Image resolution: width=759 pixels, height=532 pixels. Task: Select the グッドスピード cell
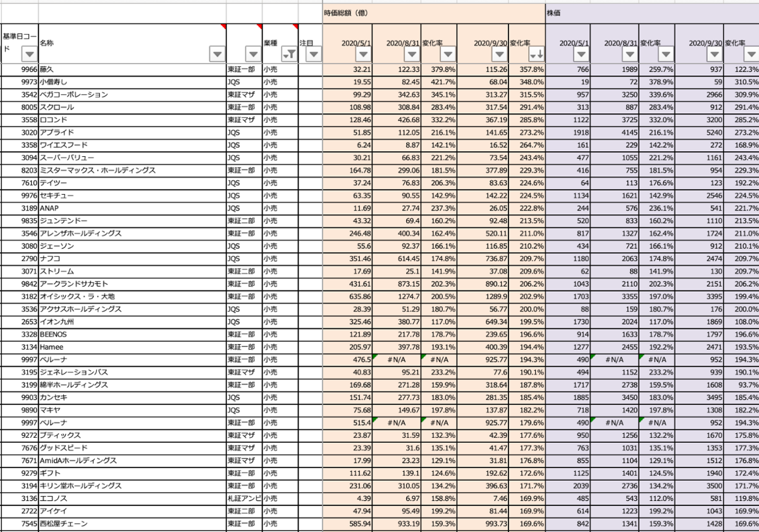point(132,448)
